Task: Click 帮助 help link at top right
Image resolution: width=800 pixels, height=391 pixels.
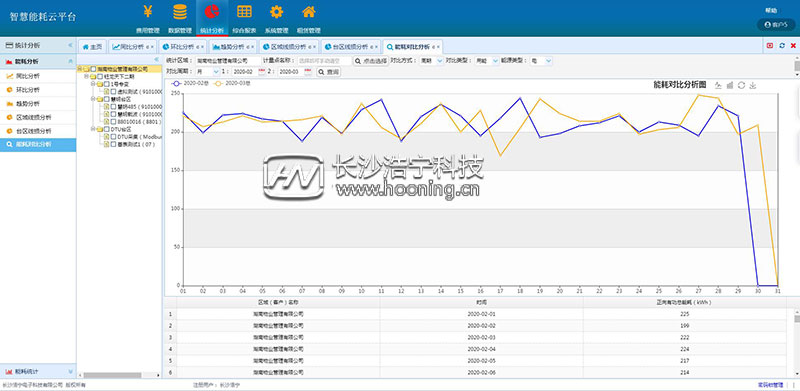Action: tap(771, 10)
